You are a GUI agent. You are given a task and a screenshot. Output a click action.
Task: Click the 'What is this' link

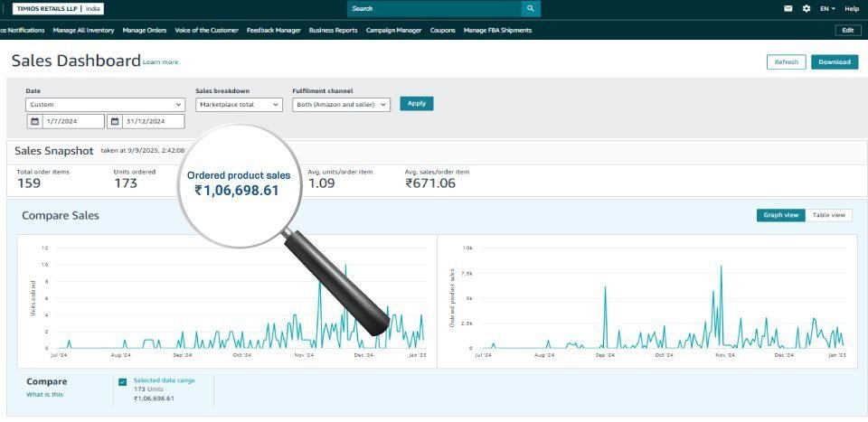click(45, 394)
